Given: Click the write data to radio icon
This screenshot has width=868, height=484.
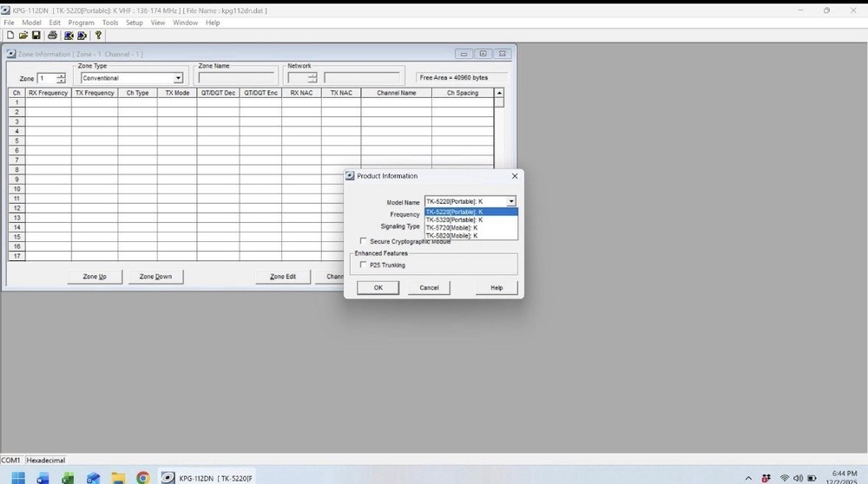Looking at the screenshot, I should (x=82, y=36).
